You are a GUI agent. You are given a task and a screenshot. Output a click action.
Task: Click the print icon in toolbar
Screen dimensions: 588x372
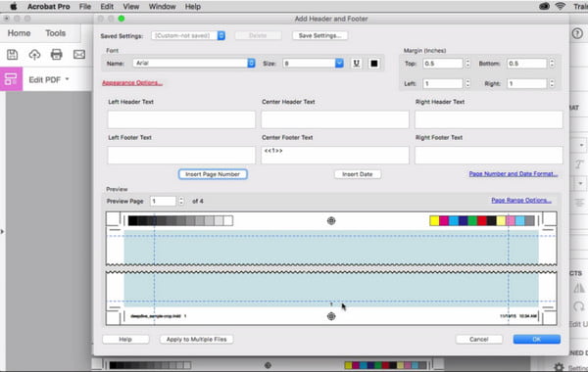[57, 55]
